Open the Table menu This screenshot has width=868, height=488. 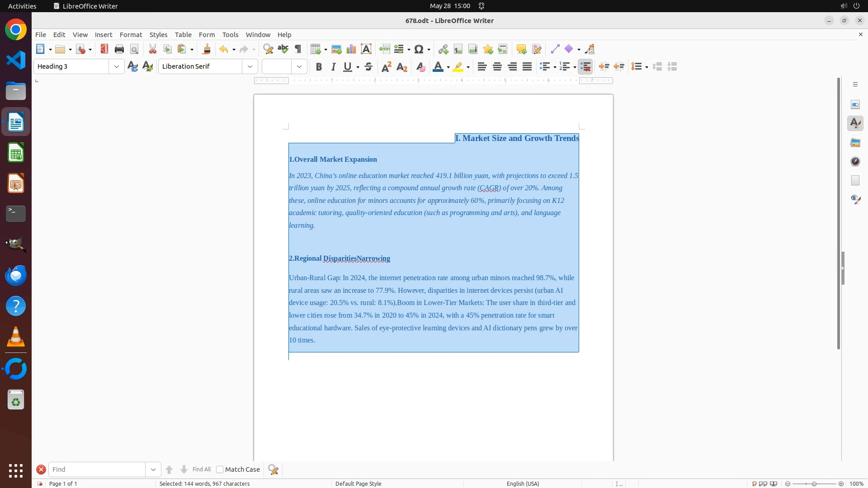click(x=183, y=35)
